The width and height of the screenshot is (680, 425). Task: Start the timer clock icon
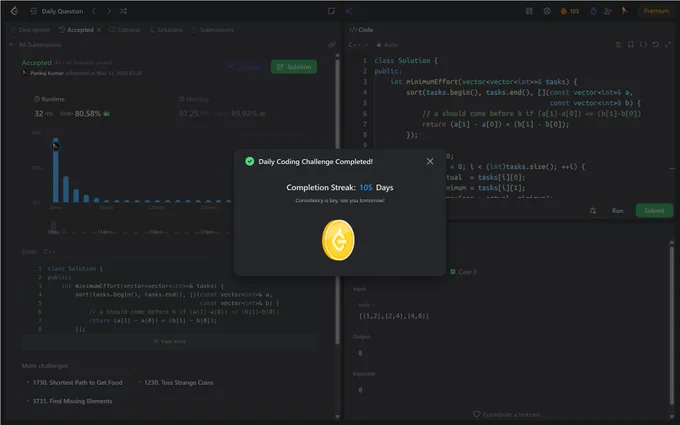coord(593,11)
